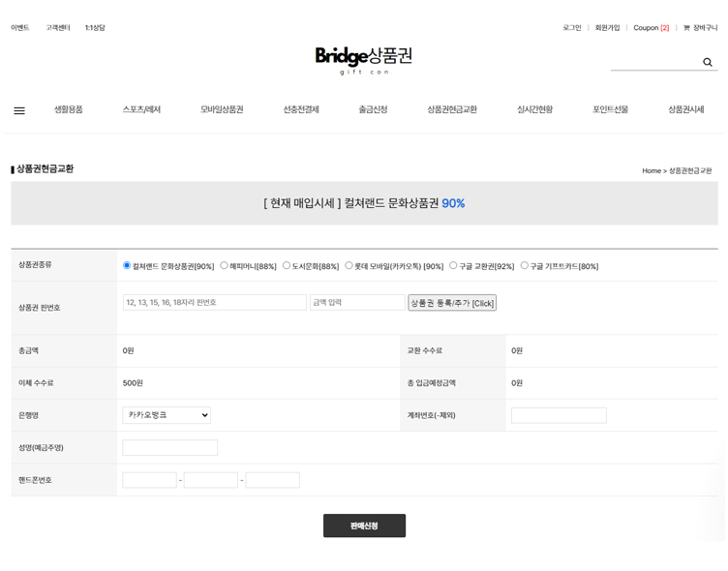Select 구글 교환권[92%] radio option

(453, 265)
